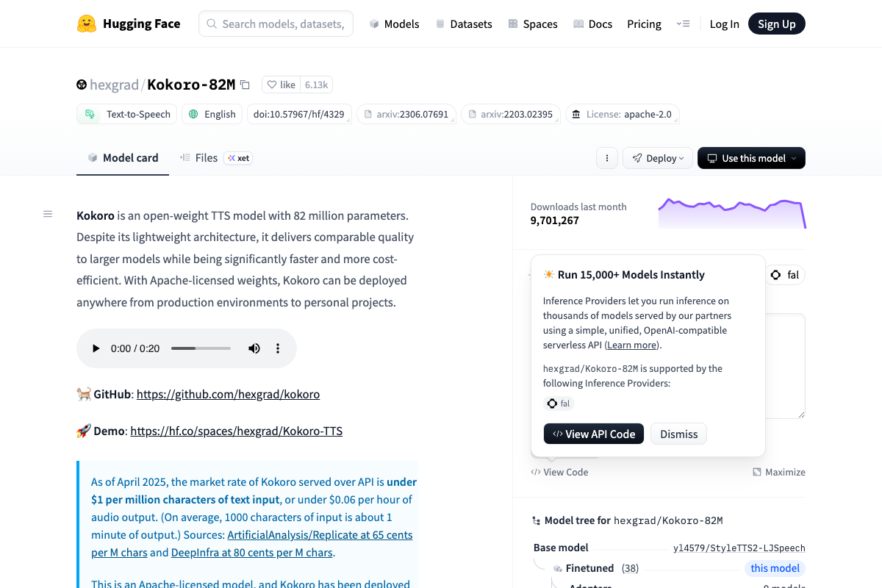
Task: Open the table of contents hamburger icon
Action: coord(48,214)
